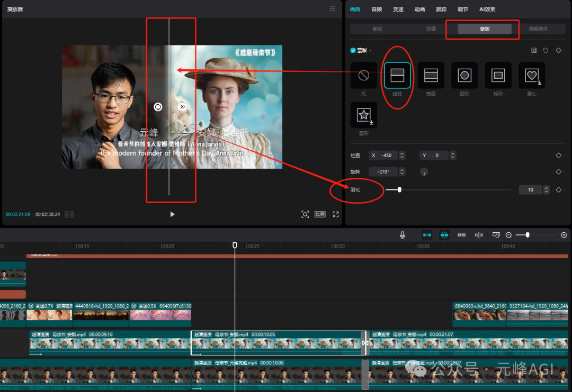Zoom out the timeline with the minus icon

tap(508, 235)
